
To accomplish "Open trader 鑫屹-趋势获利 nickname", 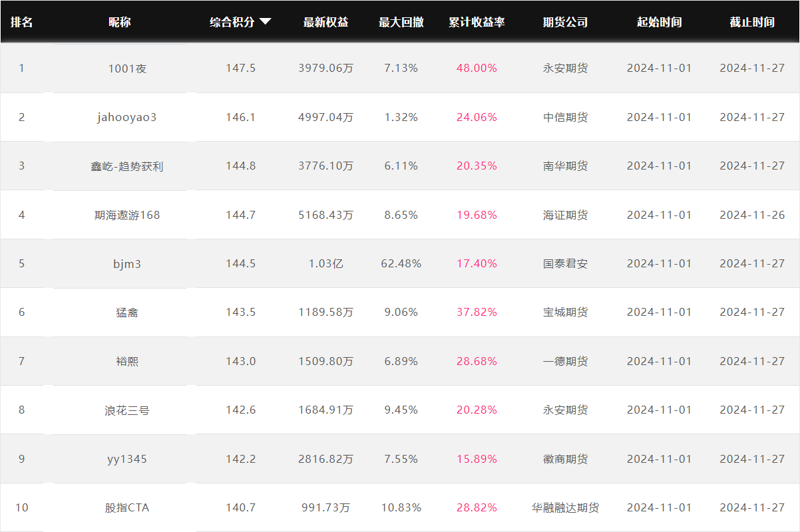I will pyautogui.click(x=127, y=166).
